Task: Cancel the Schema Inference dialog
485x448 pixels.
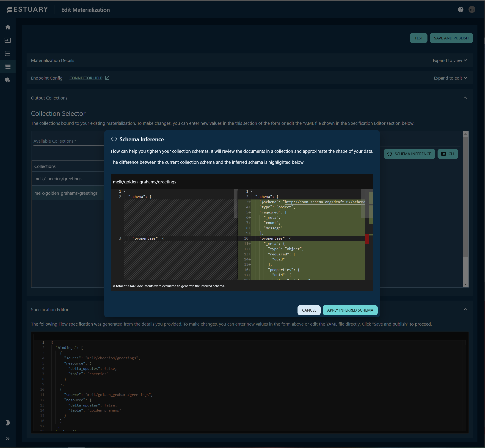Action: tap(309, 310)
